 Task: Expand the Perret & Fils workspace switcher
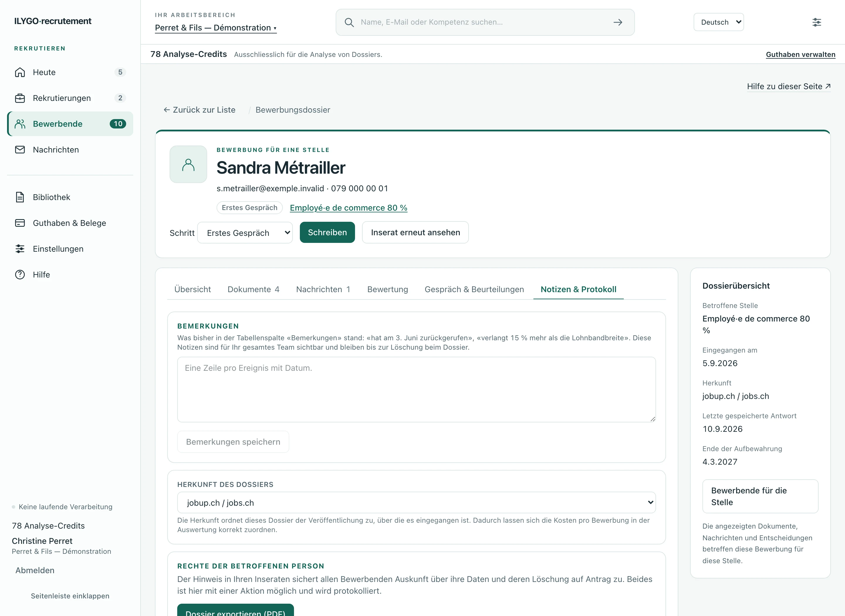click(x=216, y=28)
